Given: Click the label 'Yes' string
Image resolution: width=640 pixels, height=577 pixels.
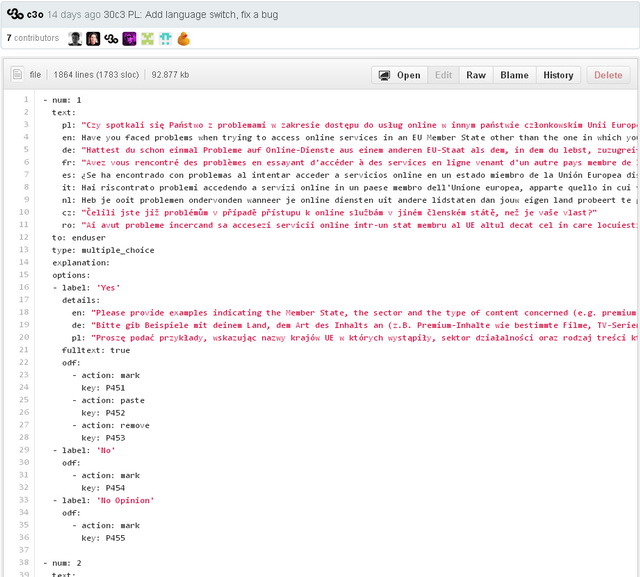Looking at the screenshot, I should click(x=109, y=288).
